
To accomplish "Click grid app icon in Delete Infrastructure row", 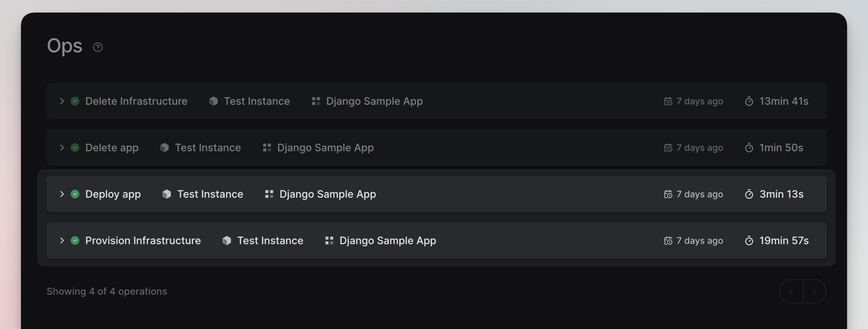I will pos(316,101).
